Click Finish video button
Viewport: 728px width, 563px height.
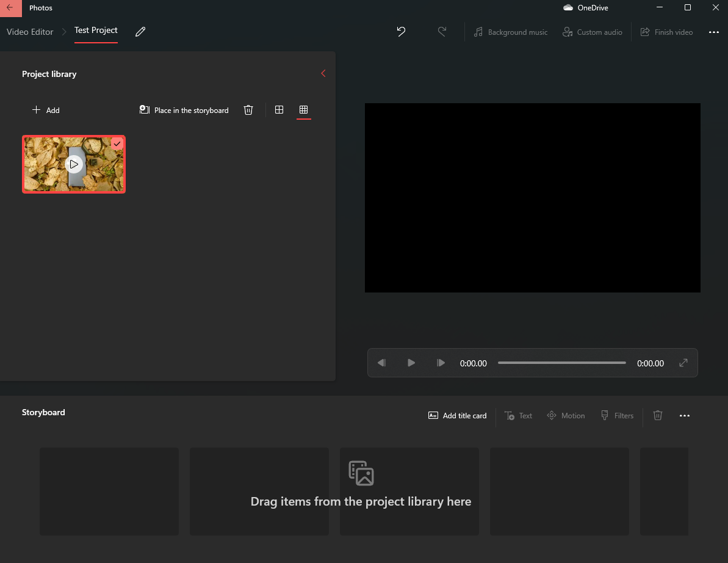click(667, 32)
